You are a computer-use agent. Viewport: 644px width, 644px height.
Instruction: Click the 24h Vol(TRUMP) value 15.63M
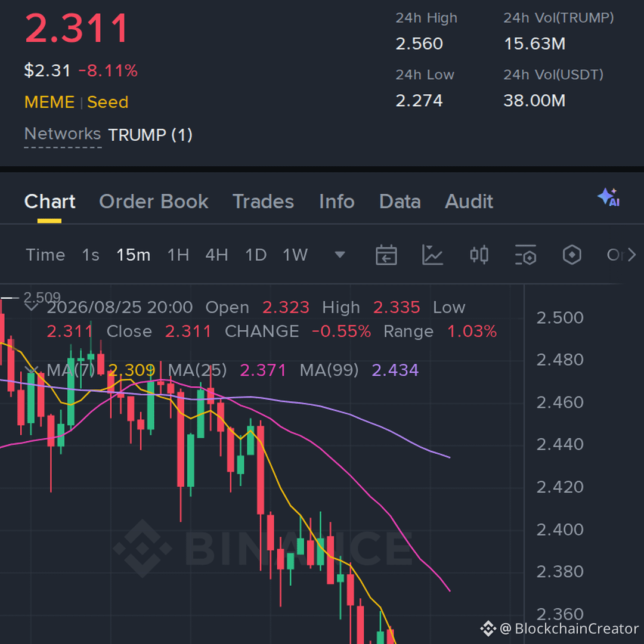pyautogui.click(x=535, y=44)
